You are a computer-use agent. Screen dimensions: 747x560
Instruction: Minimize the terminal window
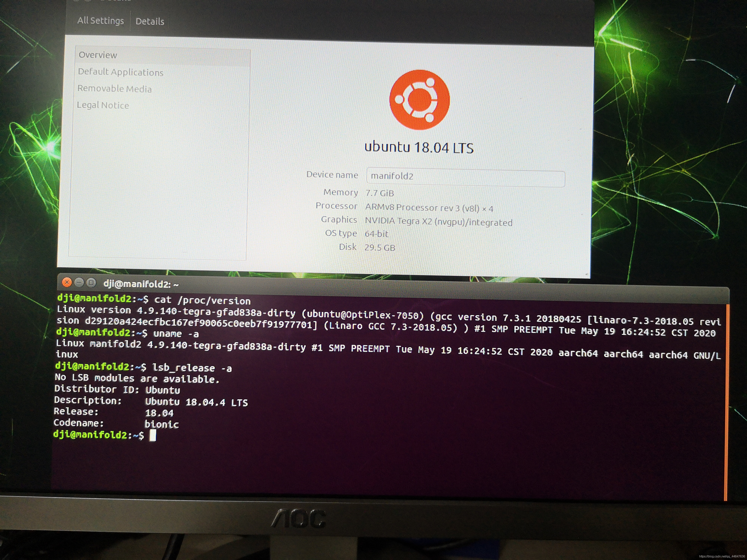click(79, 282)
